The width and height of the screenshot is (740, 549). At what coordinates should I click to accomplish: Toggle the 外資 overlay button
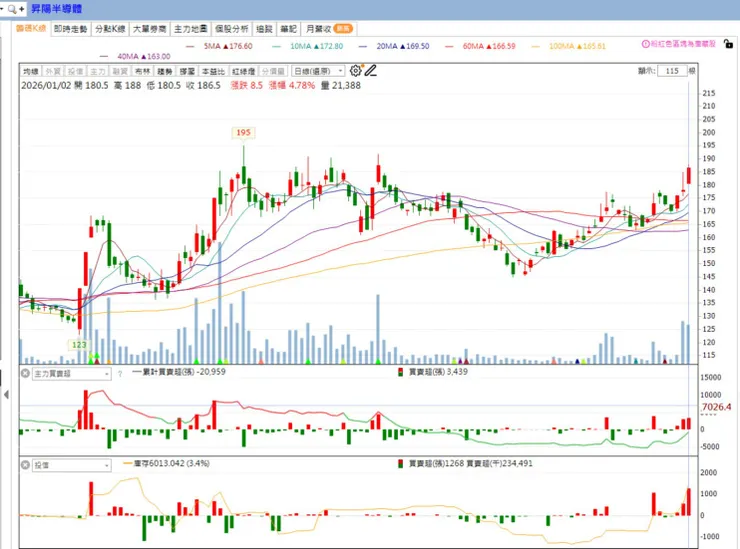[x=53, y=71]
